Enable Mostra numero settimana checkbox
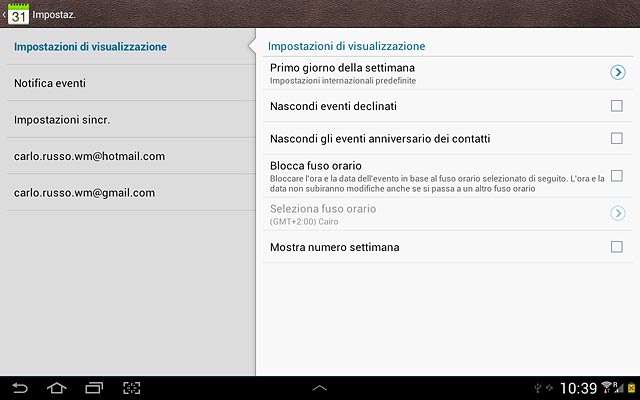This screenshot has width=640, height=400. [x=616, y=247]
